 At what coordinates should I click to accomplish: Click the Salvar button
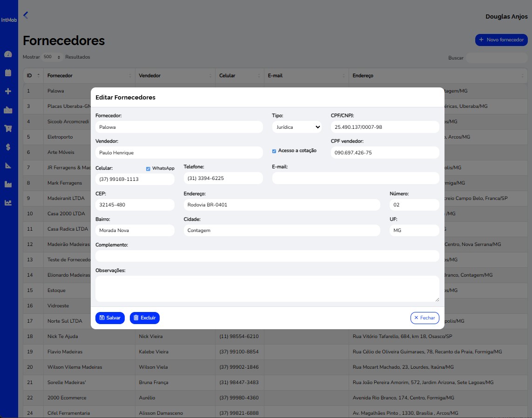pyautogui.click(x=110, y=318)
